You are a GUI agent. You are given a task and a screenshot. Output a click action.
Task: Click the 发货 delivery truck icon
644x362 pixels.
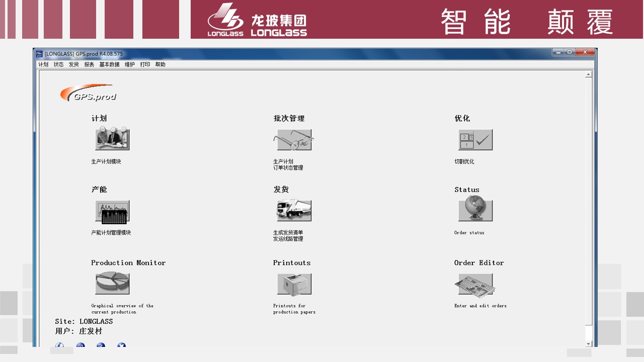(x=294, y=211)
